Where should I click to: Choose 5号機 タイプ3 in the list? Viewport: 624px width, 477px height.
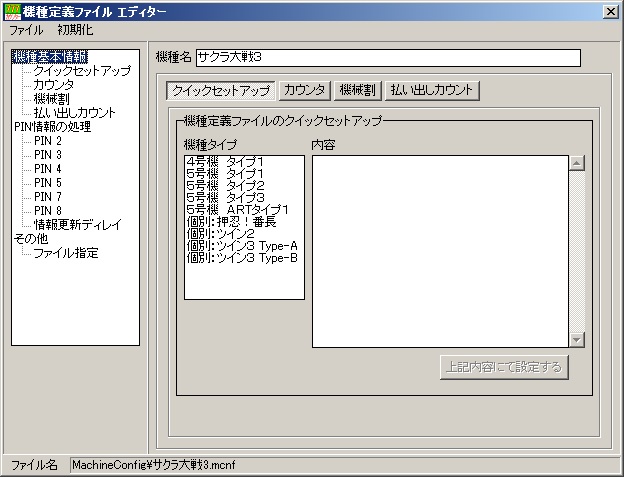[244, 197]
